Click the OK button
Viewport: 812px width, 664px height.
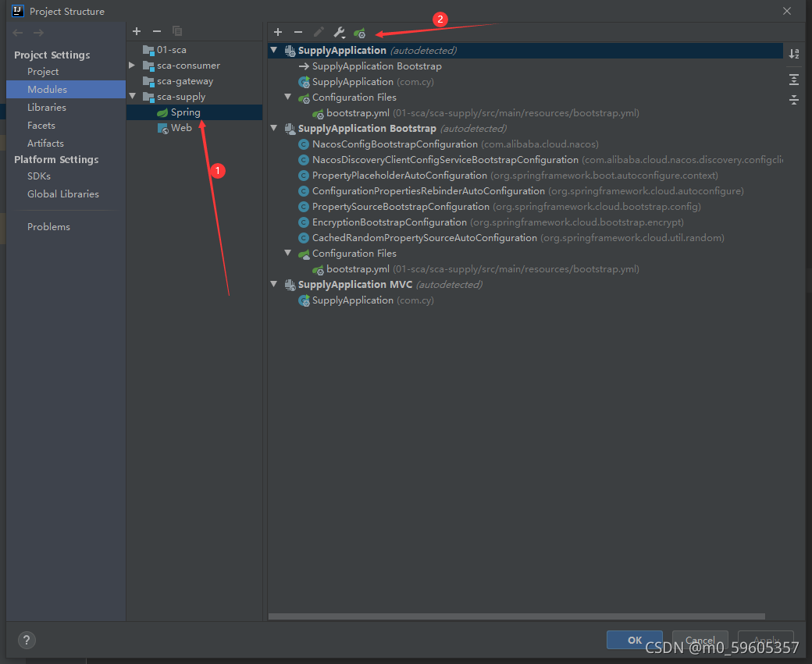point(634,639)
